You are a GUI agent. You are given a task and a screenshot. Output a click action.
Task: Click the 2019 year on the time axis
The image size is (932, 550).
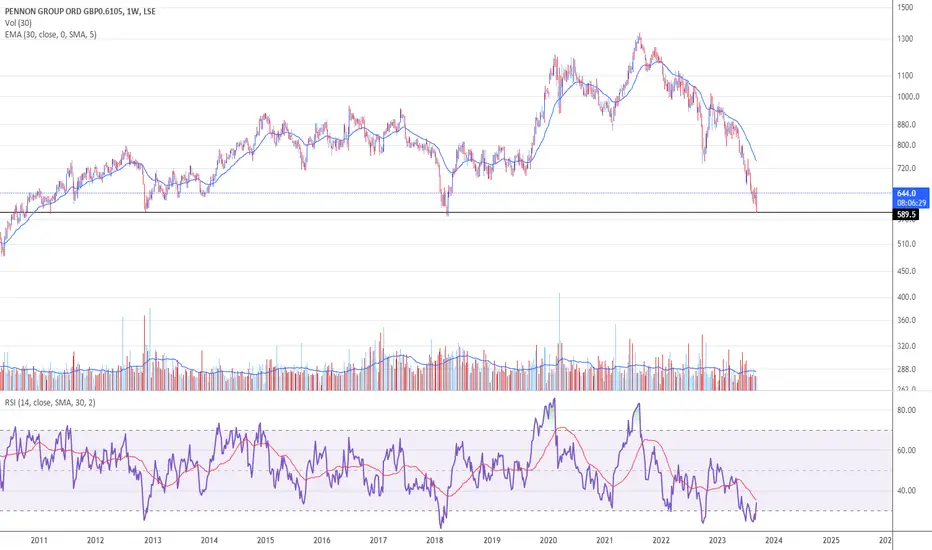pos(492,540)
